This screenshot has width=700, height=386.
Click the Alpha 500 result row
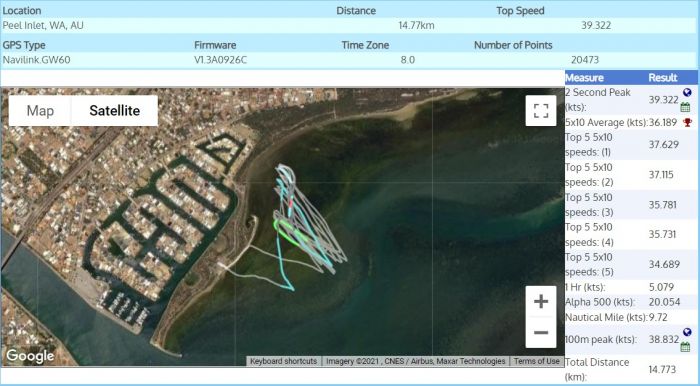(x=631, y=302)
